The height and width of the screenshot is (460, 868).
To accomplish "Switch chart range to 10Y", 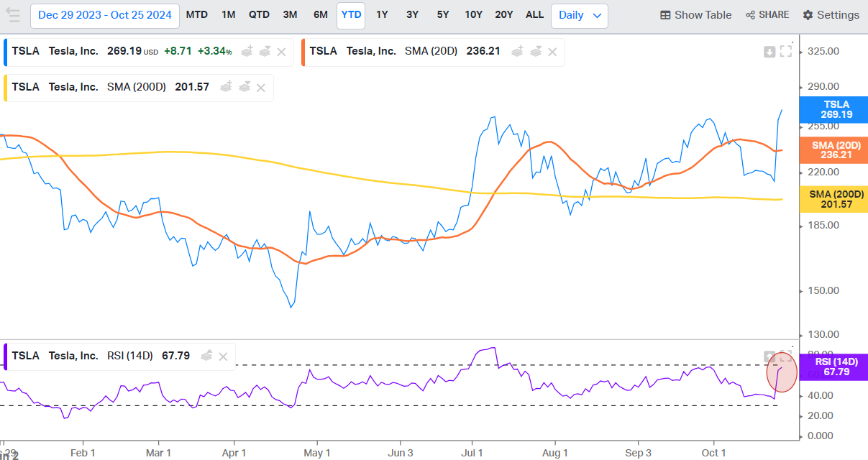I will click(x=473, y=15).
